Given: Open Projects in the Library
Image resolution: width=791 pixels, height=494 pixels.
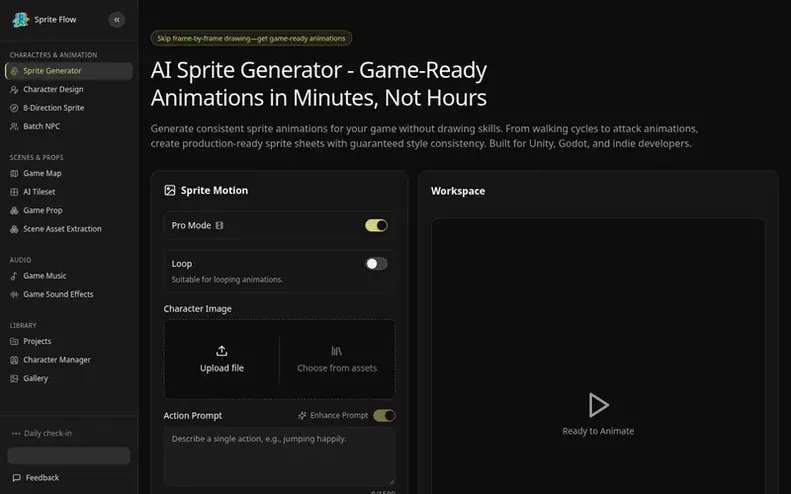Looking at the screenshot, I should pyautogui.click(x=69, y=342).
